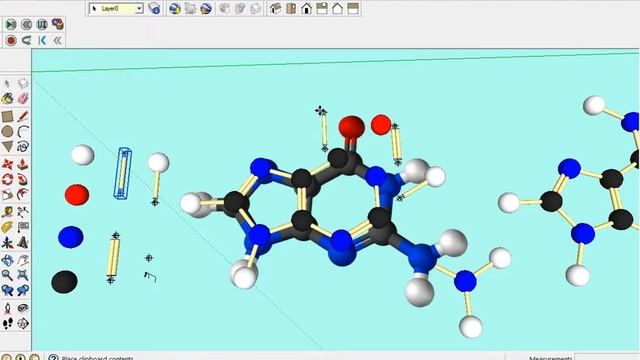Image resolution: width=640 pixels, height=360 pixels.
Task: Click SketchyPhysics rewind/reset button
Action: 27,24
